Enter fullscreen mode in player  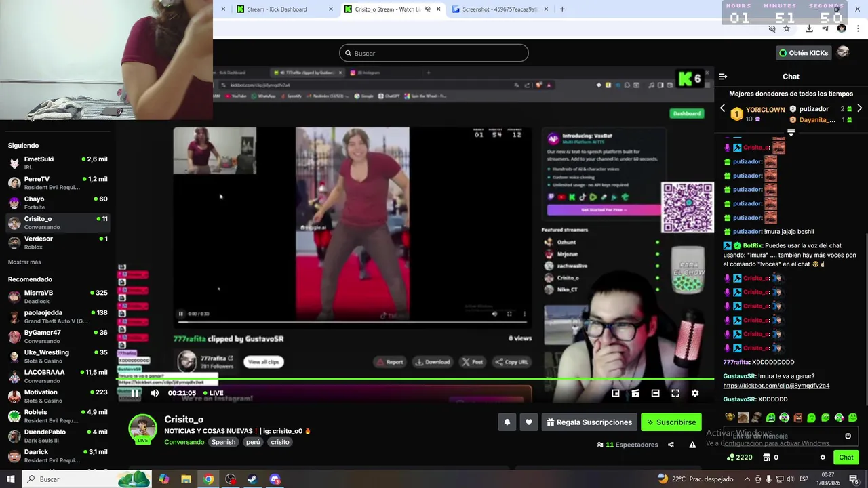675,393
